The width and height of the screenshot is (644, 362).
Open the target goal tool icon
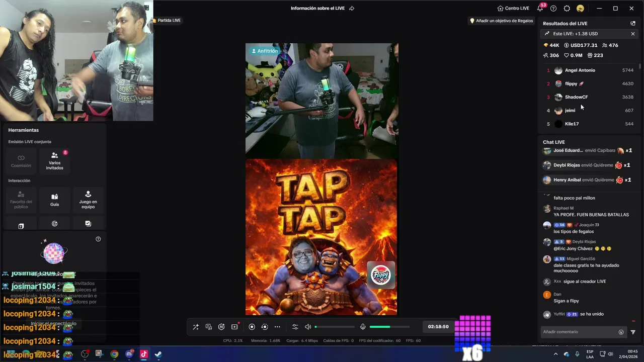pos(54,224)
